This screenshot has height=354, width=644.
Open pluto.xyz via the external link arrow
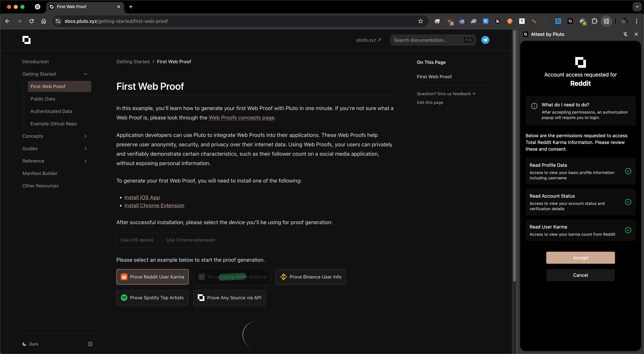pyautogui.click(x=379, y=40)
